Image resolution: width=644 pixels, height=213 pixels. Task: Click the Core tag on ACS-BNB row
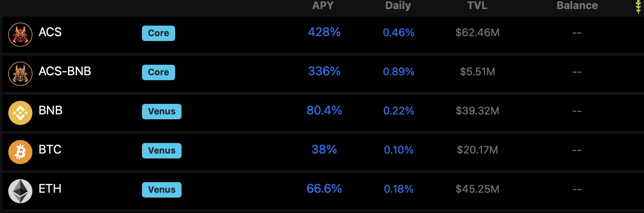(x=159, y=72)
